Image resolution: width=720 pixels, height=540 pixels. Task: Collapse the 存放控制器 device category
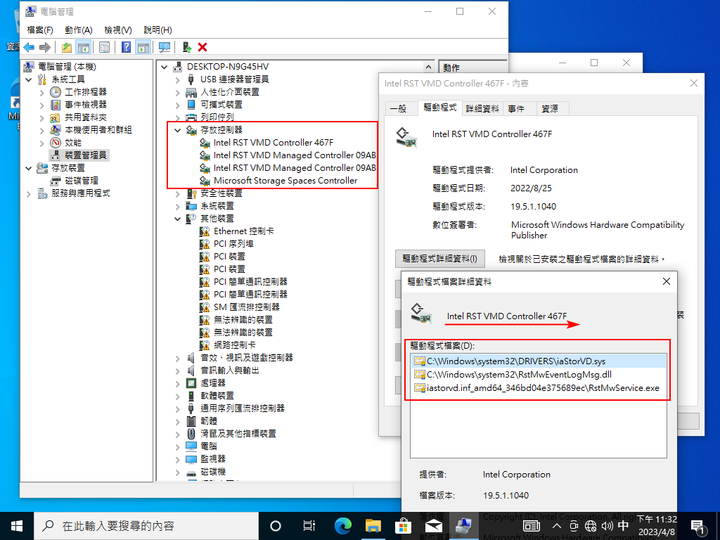[178, 130]
